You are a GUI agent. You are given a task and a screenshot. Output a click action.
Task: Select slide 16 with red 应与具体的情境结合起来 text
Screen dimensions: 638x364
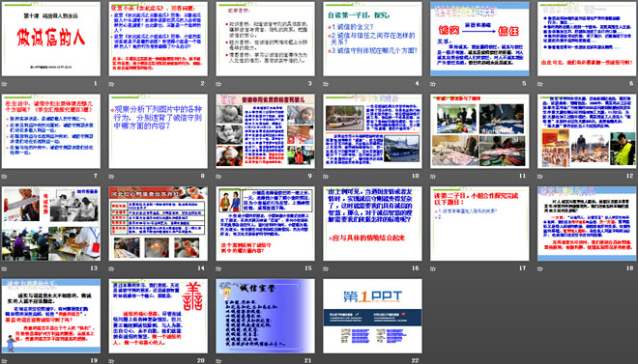[x=373, y=223]
